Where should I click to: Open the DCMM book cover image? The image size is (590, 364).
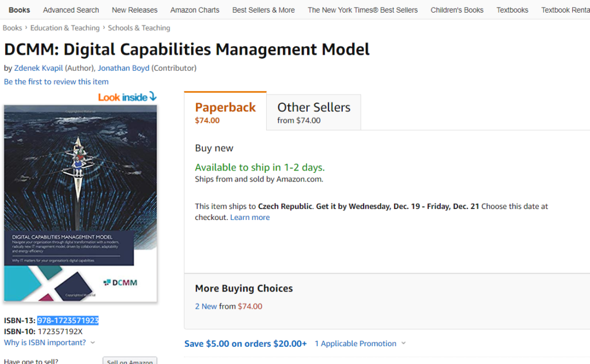(81, 203)
